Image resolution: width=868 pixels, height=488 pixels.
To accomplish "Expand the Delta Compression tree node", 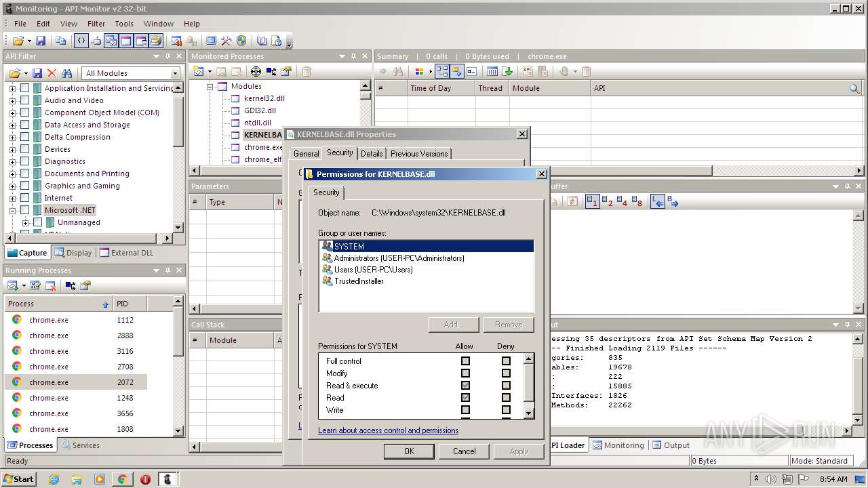I will 12,137.
